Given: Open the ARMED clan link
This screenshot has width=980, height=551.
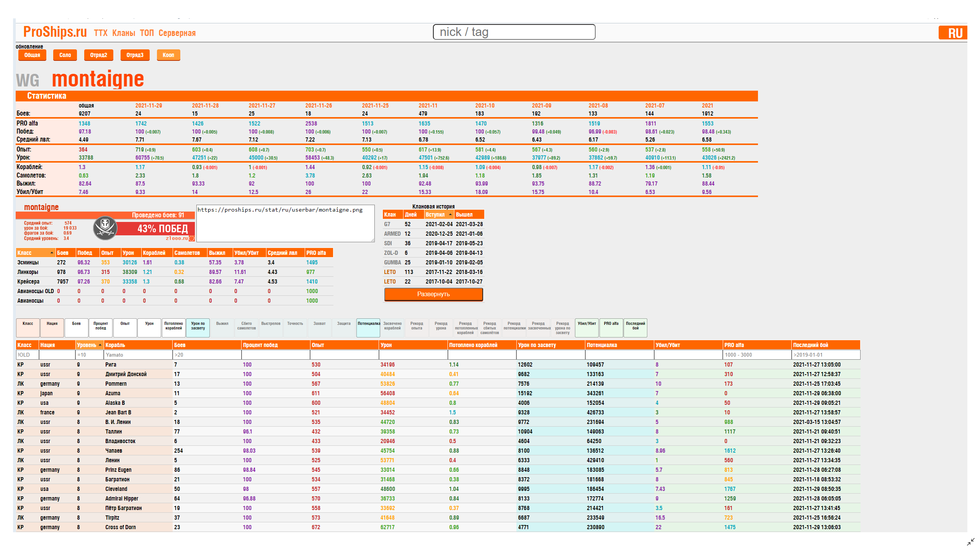Looking at the screenshot, I should coord(392,234).
